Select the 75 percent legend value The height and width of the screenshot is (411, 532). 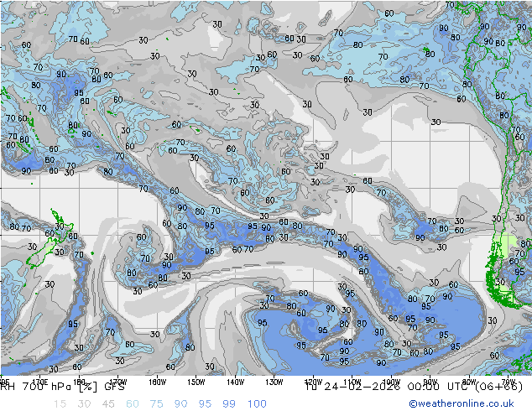(x=156, y=404)
